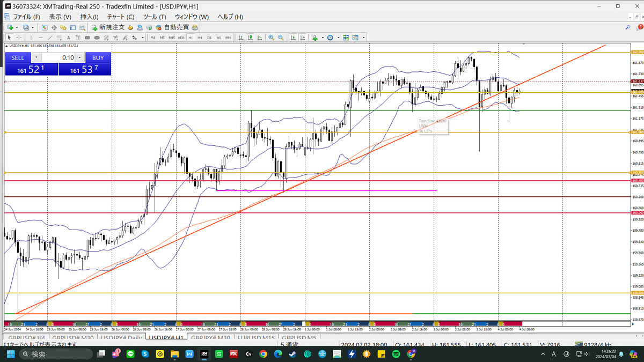Increase the trade volume with up arrow

point(79,57)
